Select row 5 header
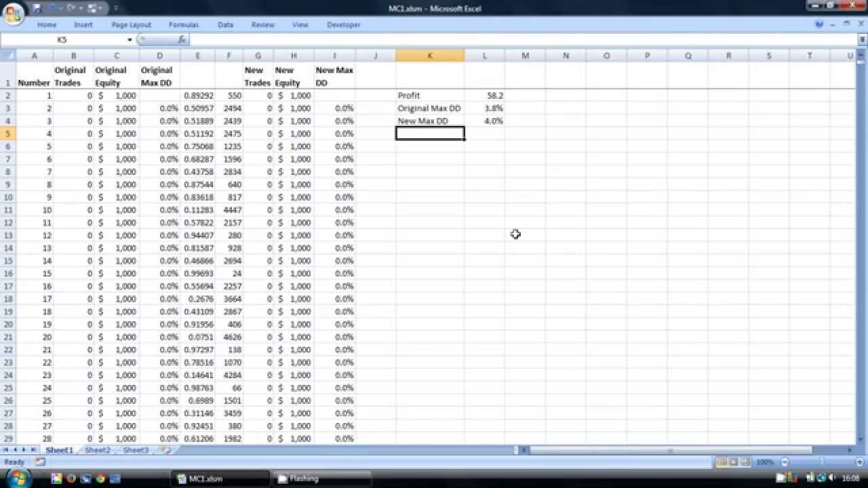 (7, 134)
